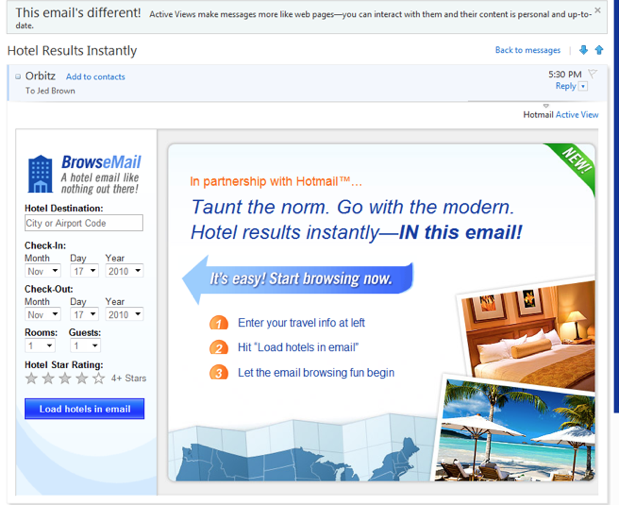Set hotel rating to one star
The width and height of the screenshot is (619, 505).
click(x=31, y=378)
